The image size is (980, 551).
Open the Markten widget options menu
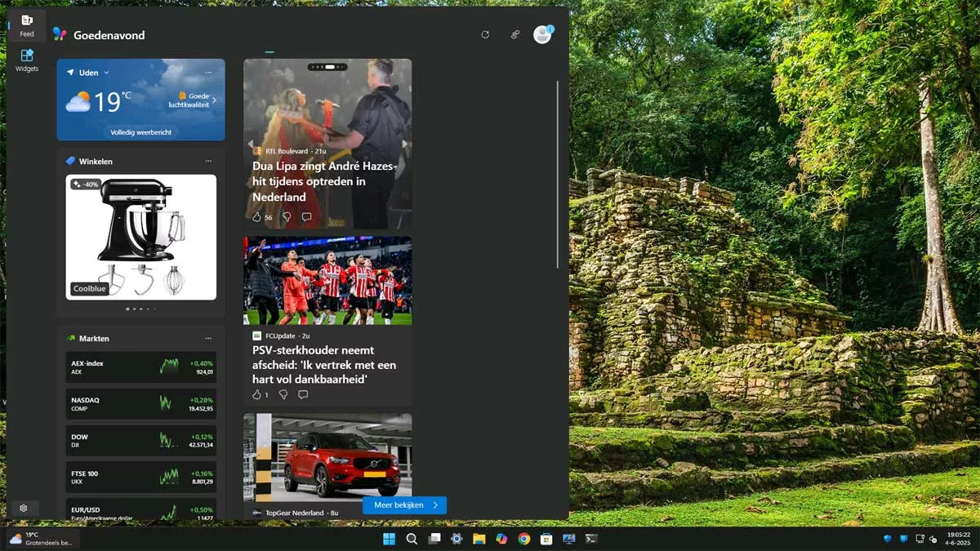click(x=210, y=338)
